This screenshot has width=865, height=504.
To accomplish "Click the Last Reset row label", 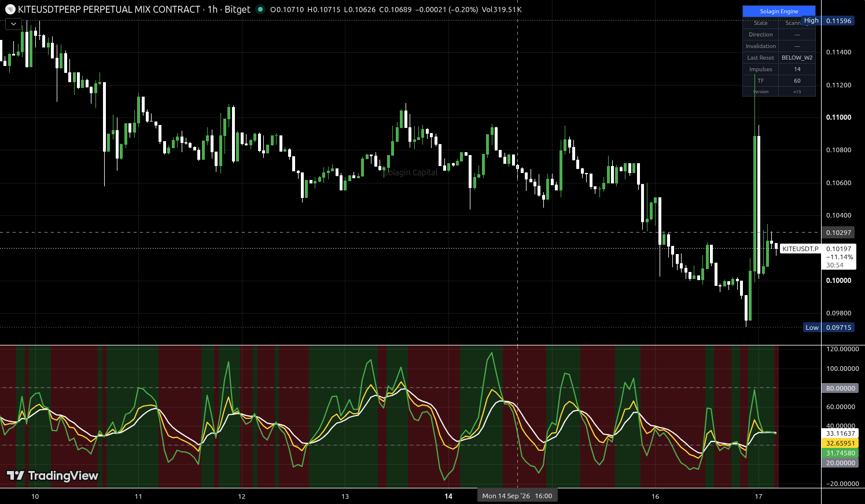I will click(760, 58).
